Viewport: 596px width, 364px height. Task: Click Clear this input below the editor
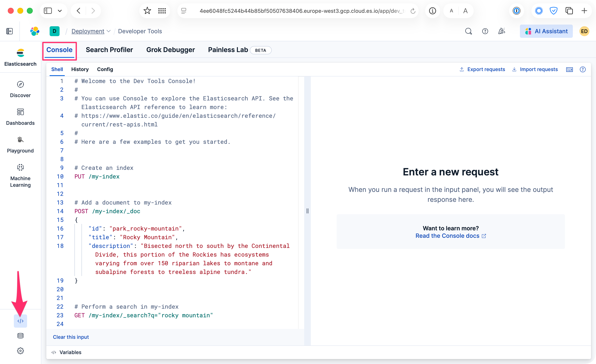coord(71,337)
